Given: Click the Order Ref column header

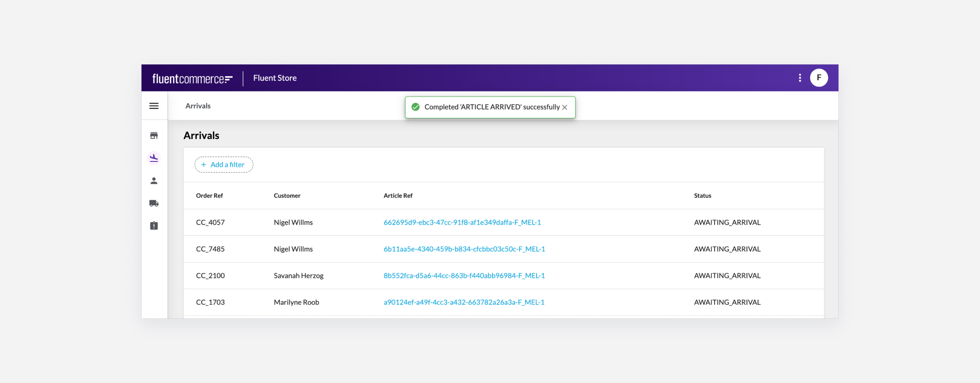Looking at the screenshot, I should pos(209,196).
